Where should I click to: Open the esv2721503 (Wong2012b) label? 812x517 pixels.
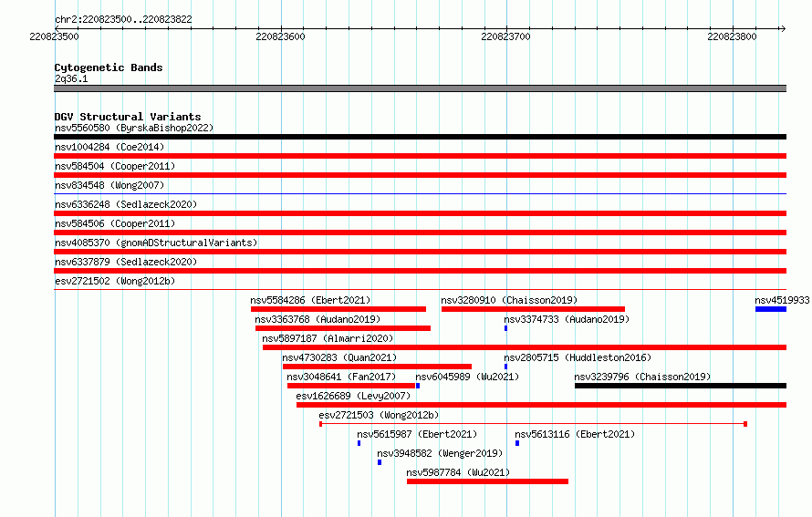[379, 415]
